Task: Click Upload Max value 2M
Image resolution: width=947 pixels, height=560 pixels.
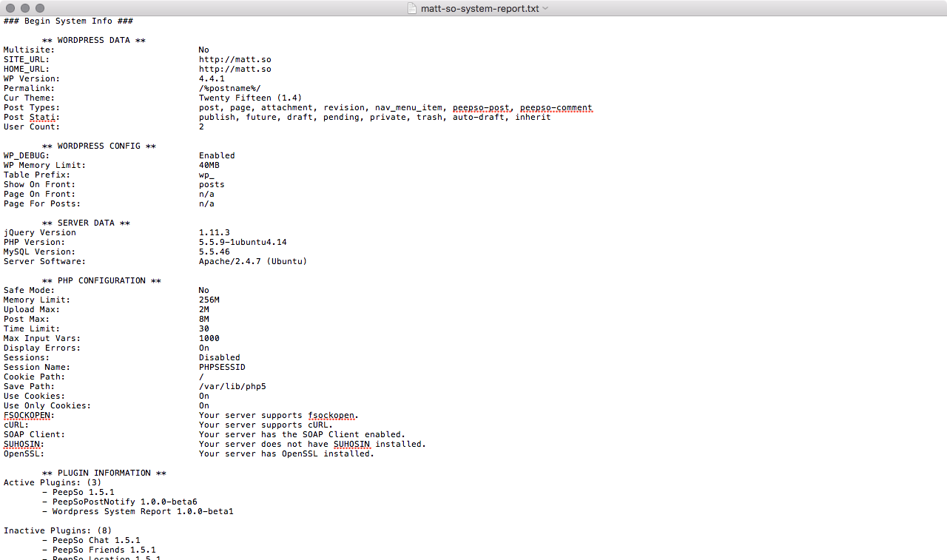Action: tap(204, 309)
